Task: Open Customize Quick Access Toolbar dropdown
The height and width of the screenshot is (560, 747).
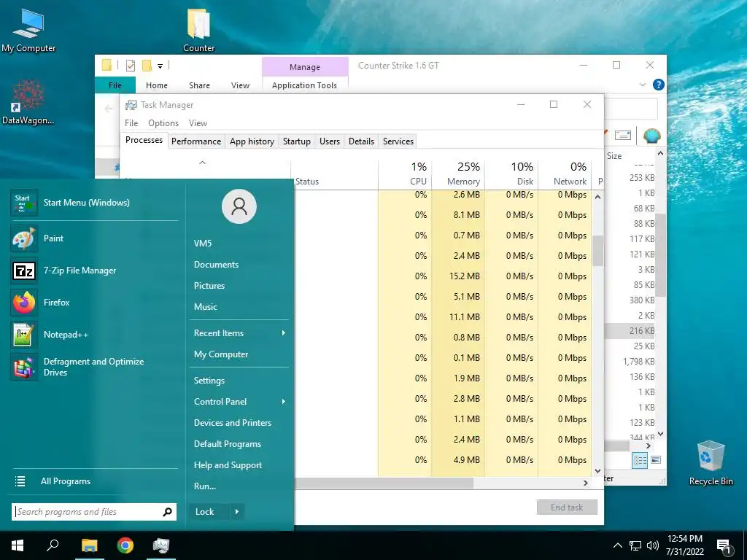Action: (160, 66)
